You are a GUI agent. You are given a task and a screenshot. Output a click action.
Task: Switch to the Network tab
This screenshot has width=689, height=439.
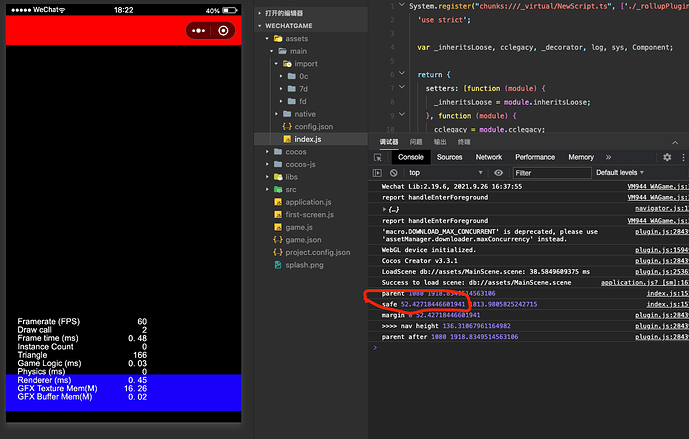point(489,157)
